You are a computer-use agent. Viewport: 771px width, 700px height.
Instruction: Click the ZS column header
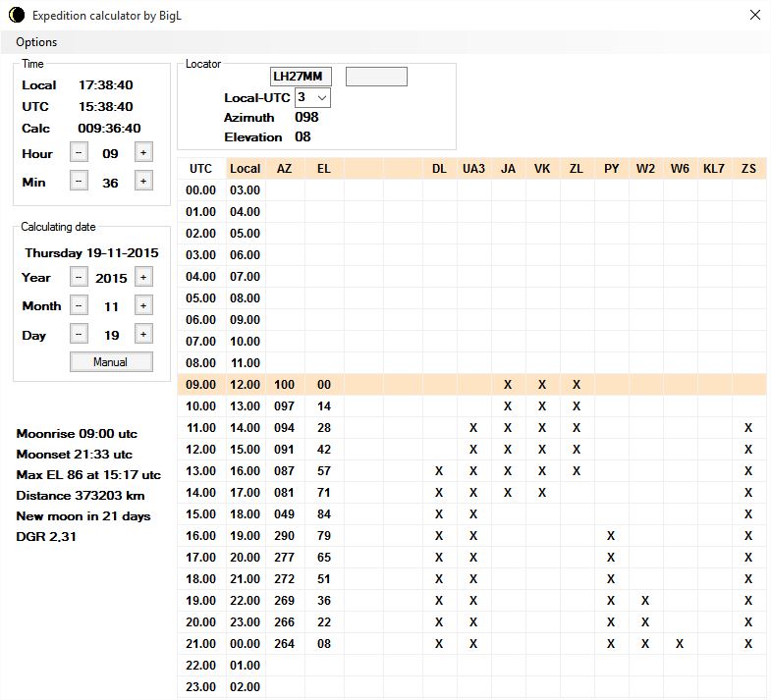(748, 169)
